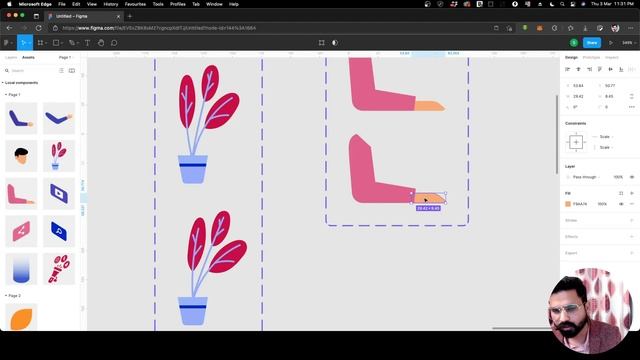Switch to the Assets tab
Screen dimensions: 640x360
[x=28, y=58]
